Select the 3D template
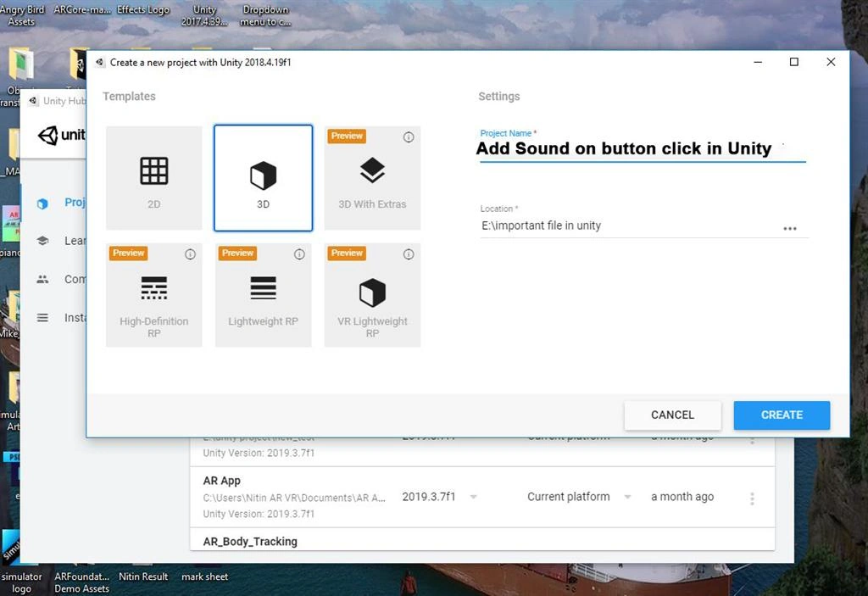The image size is (868, 596). (263, 178)
